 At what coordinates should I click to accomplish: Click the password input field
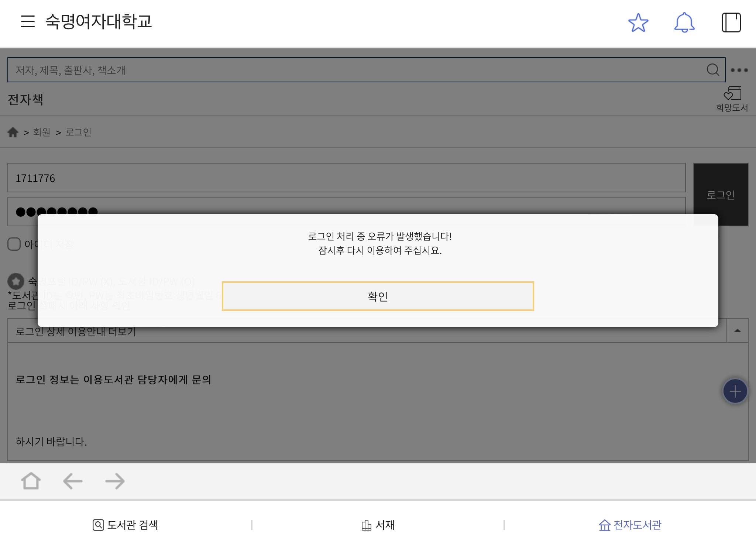tap(346, 212)
